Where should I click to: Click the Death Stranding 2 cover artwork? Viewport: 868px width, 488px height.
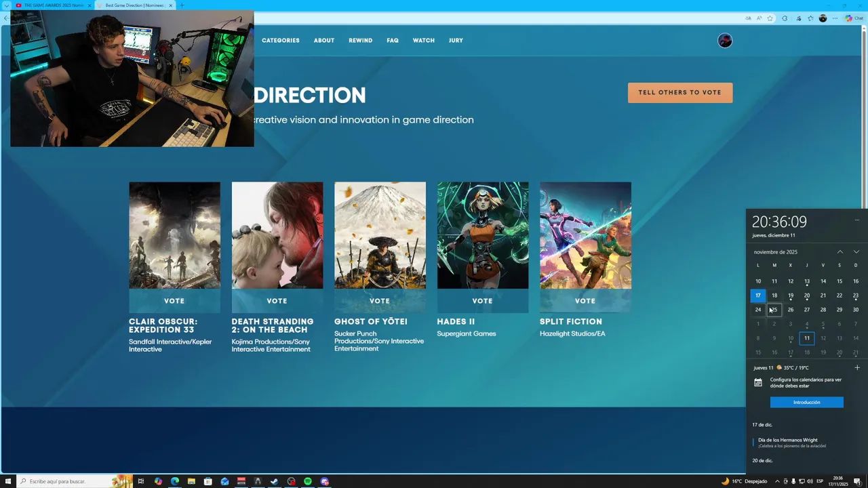coord(277,235)
